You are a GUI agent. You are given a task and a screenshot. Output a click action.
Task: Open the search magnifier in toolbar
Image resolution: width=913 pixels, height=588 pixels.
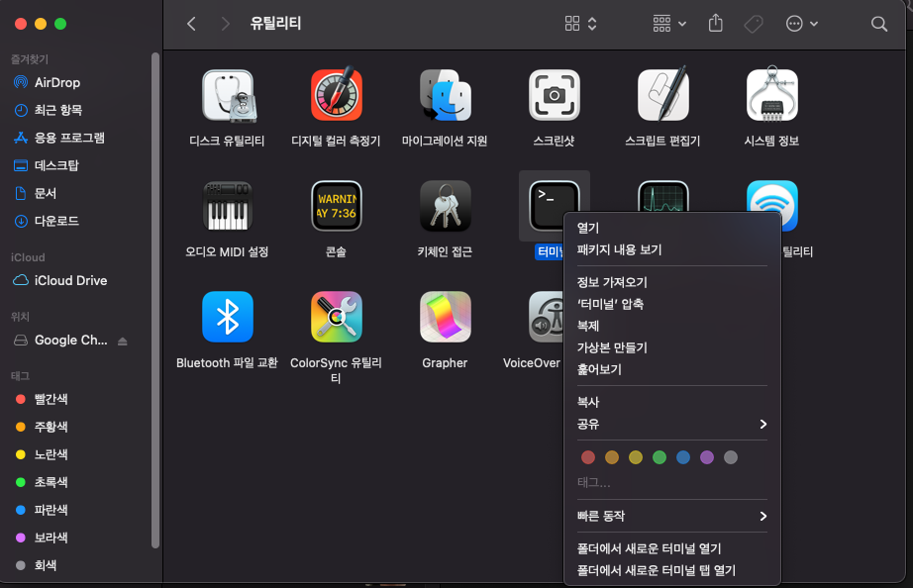point(879,24)
